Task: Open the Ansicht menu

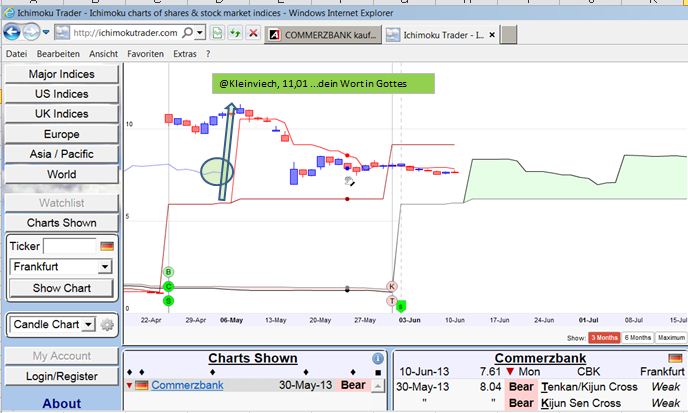Action: pyautogui.click(x=104, y=54)
